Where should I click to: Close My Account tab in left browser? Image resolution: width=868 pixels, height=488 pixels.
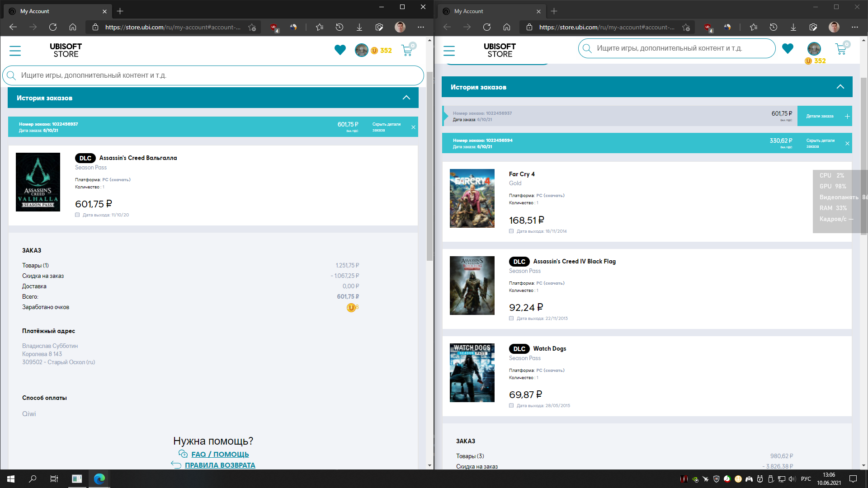(x=104, y=11)
